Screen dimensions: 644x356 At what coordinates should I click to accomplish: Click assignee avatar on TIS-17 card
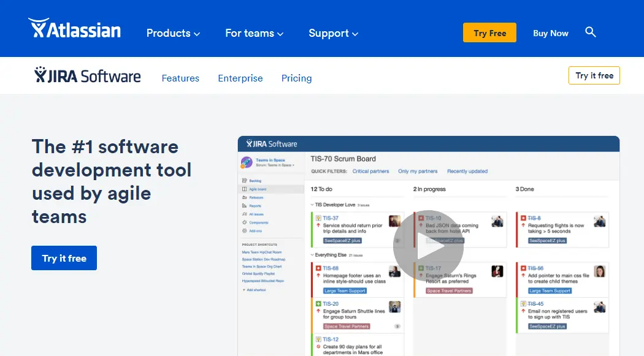click(x=497, y=271)
